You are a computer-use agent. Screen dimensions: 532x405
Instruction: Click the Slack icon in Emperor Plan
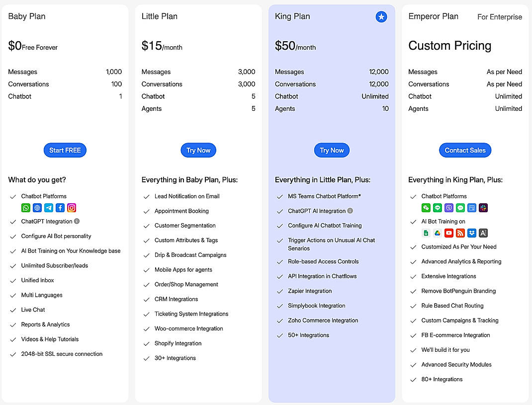(x=483, y=208)
